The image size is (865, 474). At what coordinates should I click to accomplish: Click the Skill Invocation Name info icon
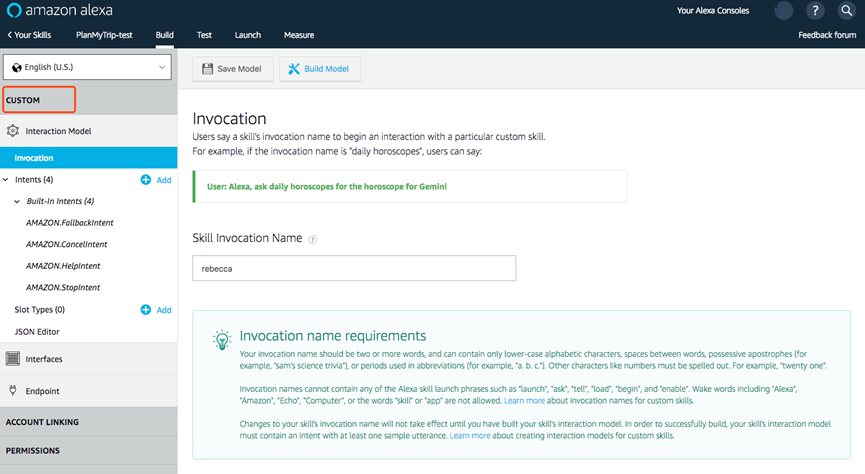pyautogui.click(x=313, y=239)
